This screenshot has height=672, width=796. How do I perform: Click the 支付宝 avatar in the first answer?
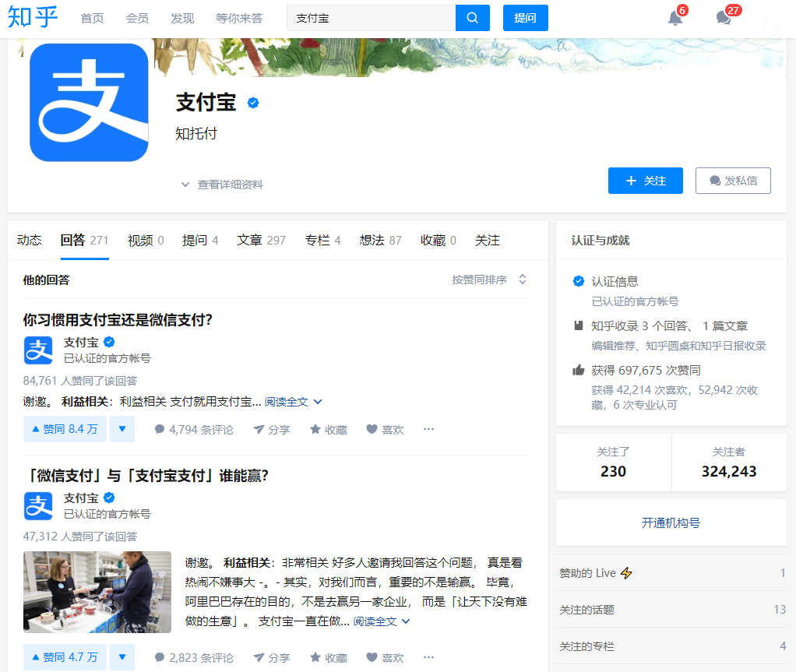coord(38,350)
